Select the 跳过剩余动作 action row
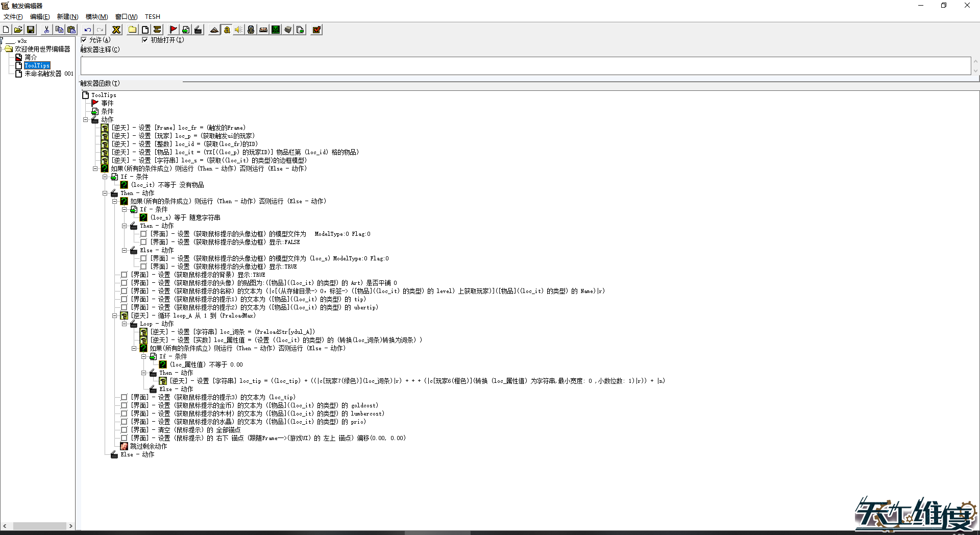980x535 pixels. [x=148, y=446]
